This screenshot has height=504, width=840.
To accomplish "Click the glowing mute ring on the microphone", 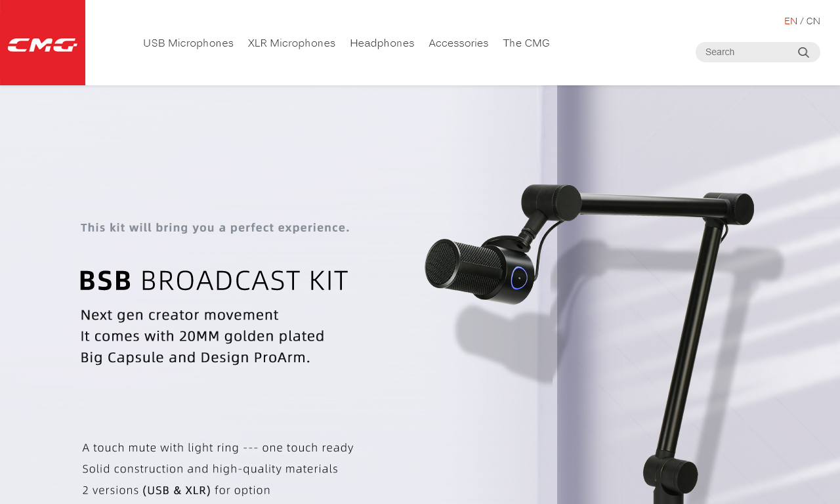I will pyautogui.click(x=519, y=278).
